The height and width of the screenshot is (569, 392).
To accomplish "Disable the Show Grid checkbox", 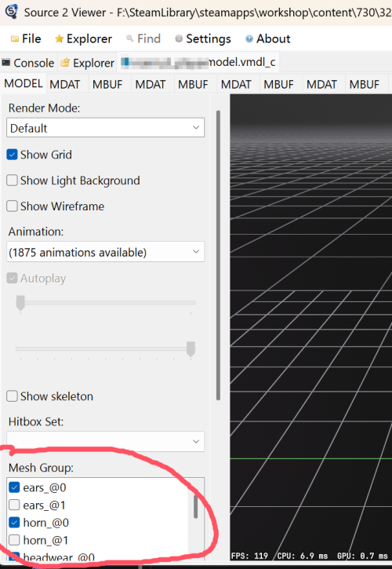I will (x=12, y=155).
